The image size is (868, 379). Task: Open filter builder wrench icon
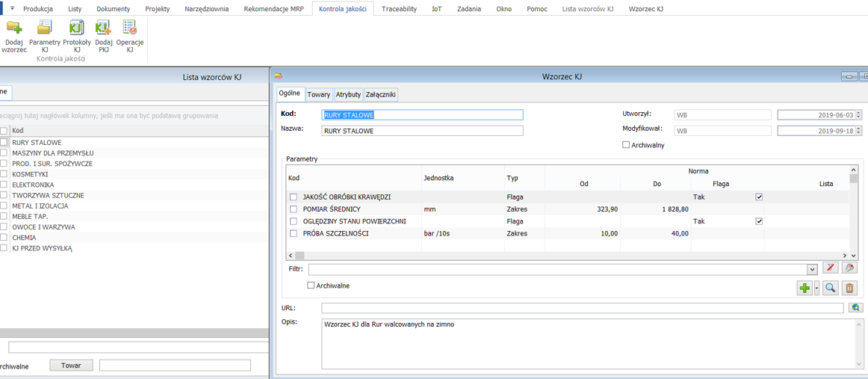click(x=849, y=268)
